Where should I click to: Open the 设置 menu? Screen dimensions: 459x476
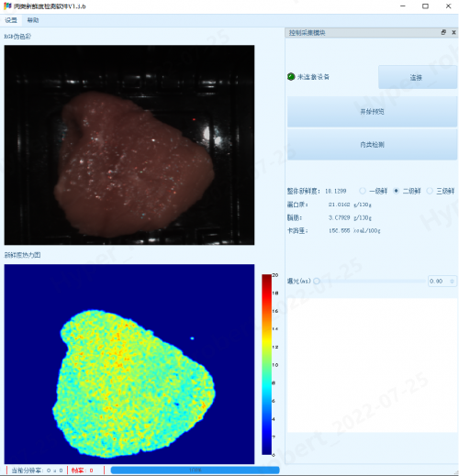pyautogui.click(x=11, y=20)
